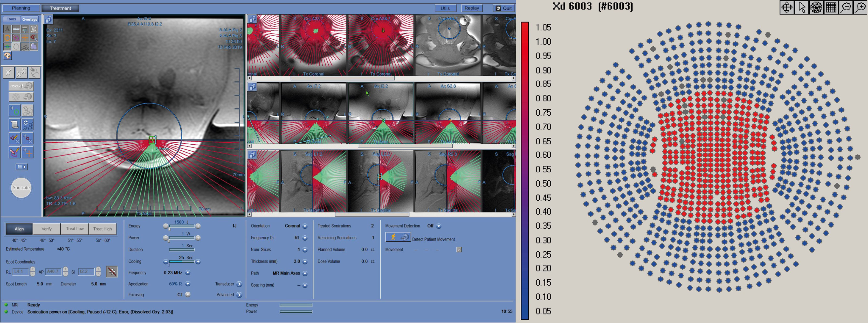Toggle layout of the large axial view
This screenshot has width=868, height=323.
pyautogui.click(x=49, y=19)
